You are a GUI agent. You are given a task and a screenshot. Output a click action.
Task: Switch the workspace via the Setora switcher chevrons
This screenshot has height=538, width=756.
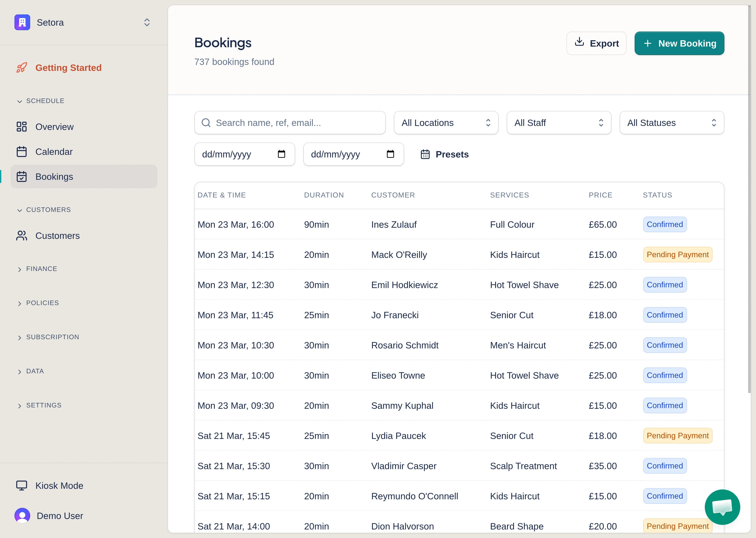[x=147, y=22]
